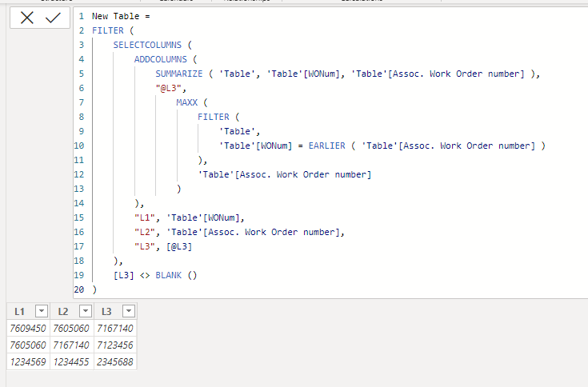Screen dimensions: 588x387
Task: Open the L1 column filter dropdown
Action: [42, 311]
